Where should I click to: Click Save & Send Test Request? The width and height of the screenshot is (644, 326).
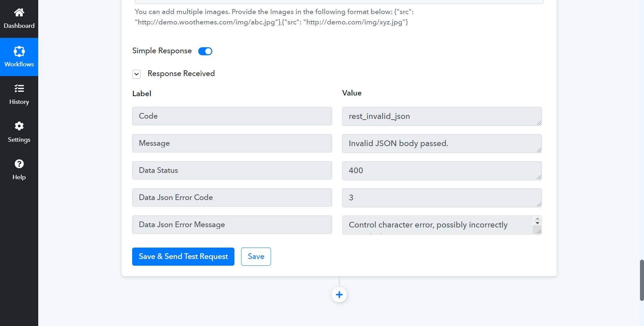(183, 257)
